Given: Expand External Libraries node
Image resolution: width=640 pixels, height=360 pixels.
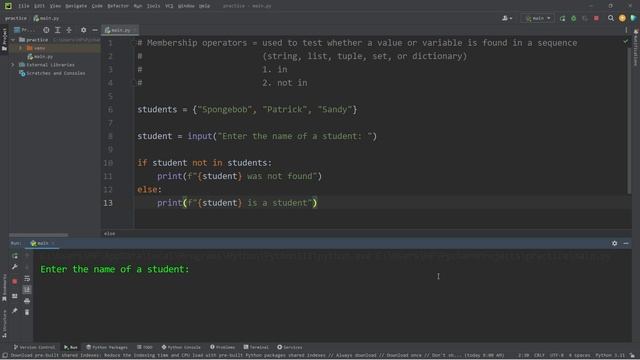Looking at the screenshot, I should [x=13, y=65].
